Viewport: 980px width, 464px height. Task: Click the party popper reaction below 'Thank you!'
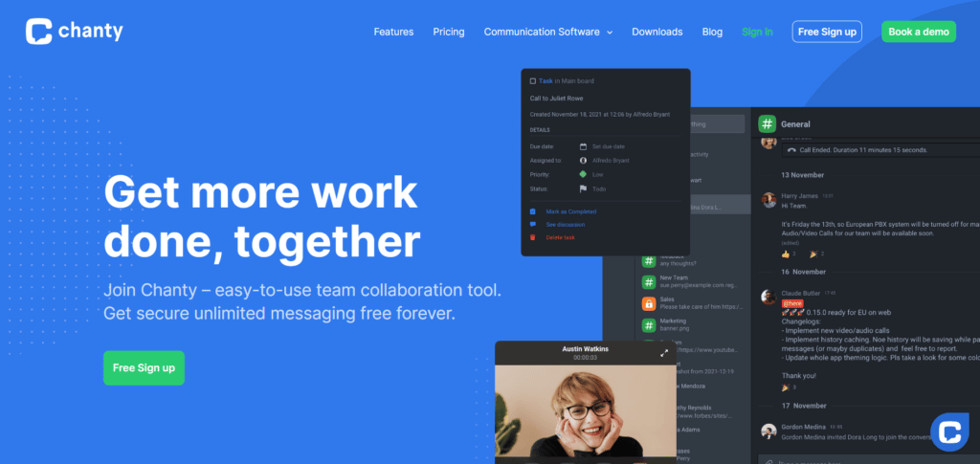(785, 387)
